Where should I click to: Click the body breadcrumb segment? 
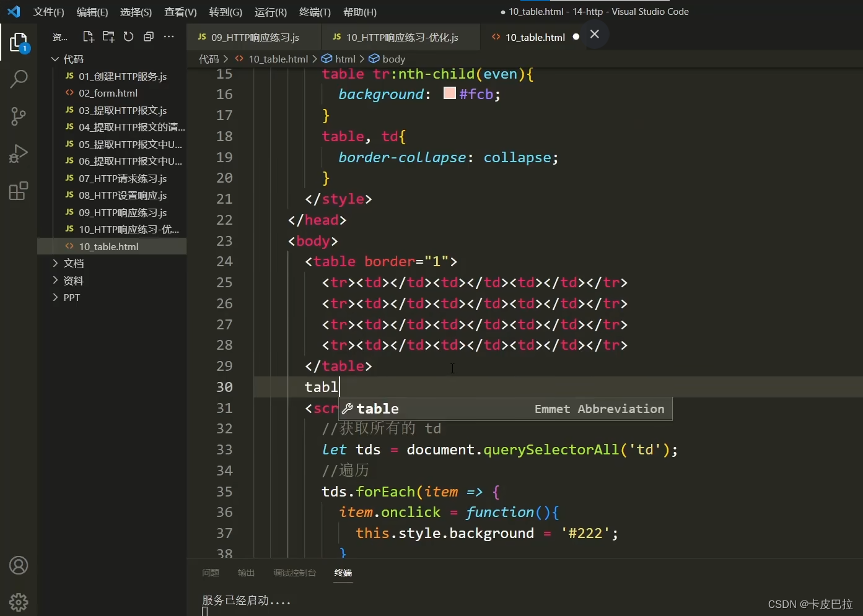coord(393,59)
